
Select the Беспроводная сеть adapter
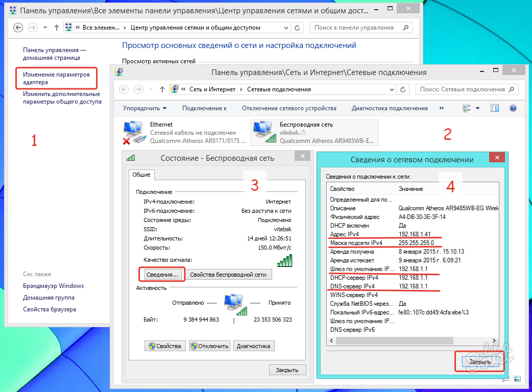click(314, 133)
